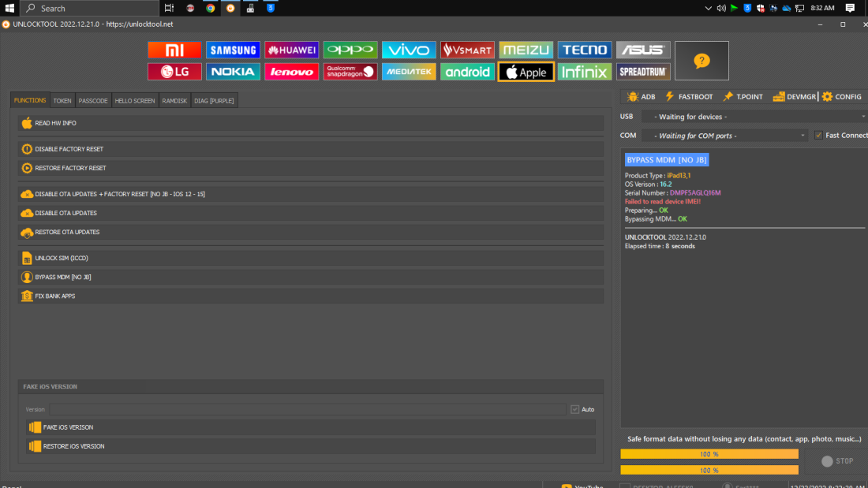Viewport: 868px width, 488px height.
Task: Open the Windows Start menu
Action: 9,8
